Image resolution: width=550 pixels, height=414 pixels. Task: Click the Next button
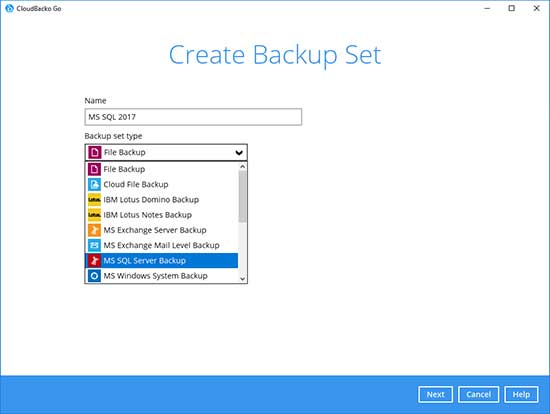pos(435,395)
